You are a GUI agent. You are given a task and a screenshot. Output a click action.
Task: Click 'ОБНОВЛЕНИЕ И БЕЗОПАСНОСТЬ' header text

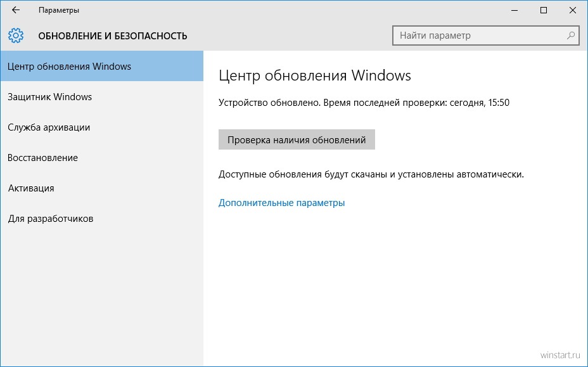pyautogui.click(x=113, y=36)
